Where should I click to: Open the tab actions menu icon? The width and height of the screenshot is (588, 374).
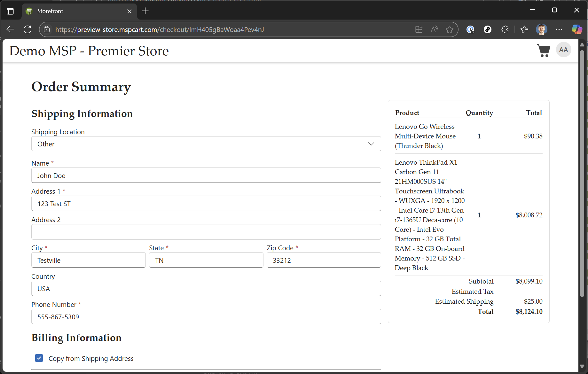pos(10,11)
